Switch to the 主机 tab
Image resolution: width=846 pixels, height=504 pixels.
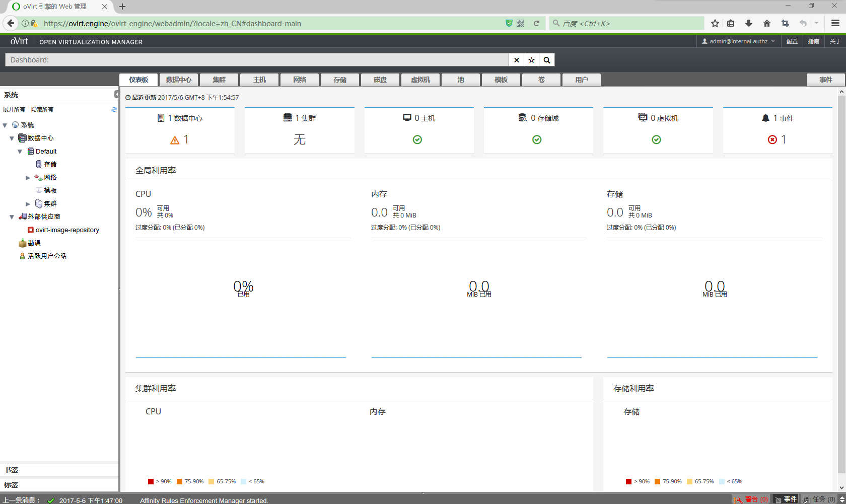(259, 80)
